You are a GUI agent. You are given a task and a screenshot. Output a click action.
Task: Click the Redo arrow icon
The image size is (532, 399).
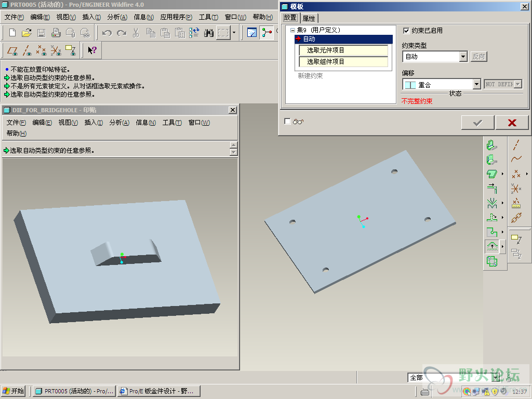pyautogui.click(x=122, y=33)
